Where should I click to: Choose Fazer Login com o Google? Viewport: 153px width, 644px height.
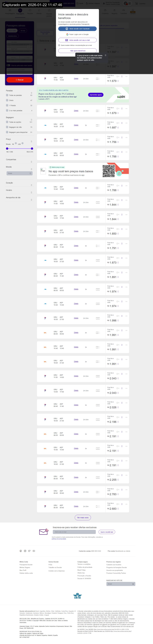77,34
